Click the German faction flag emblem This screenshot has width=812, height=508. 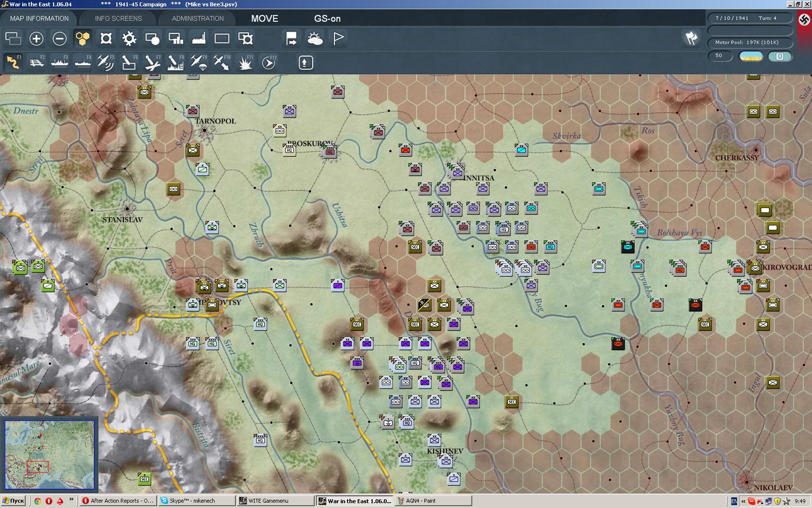tap(804, 19)
